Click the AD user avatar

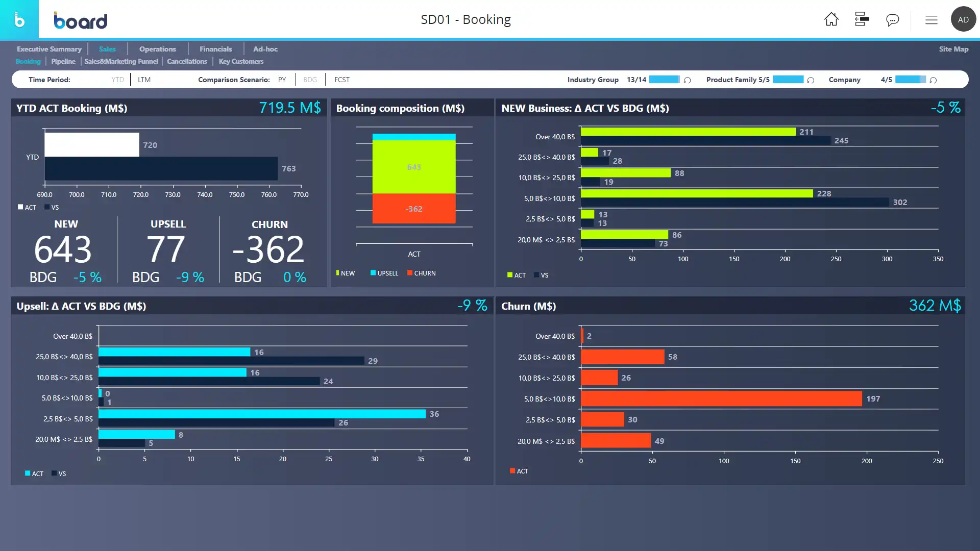[963, 19]
